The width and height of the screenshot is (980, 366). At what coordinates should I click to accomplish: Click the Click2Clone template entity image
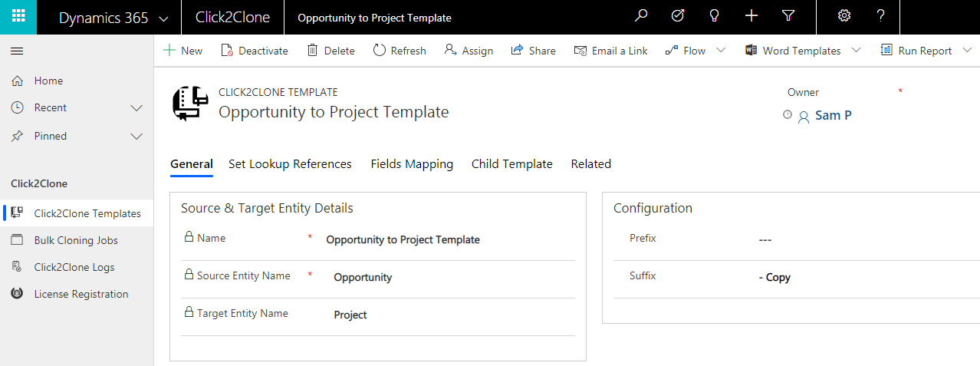[x=190, y=103]
